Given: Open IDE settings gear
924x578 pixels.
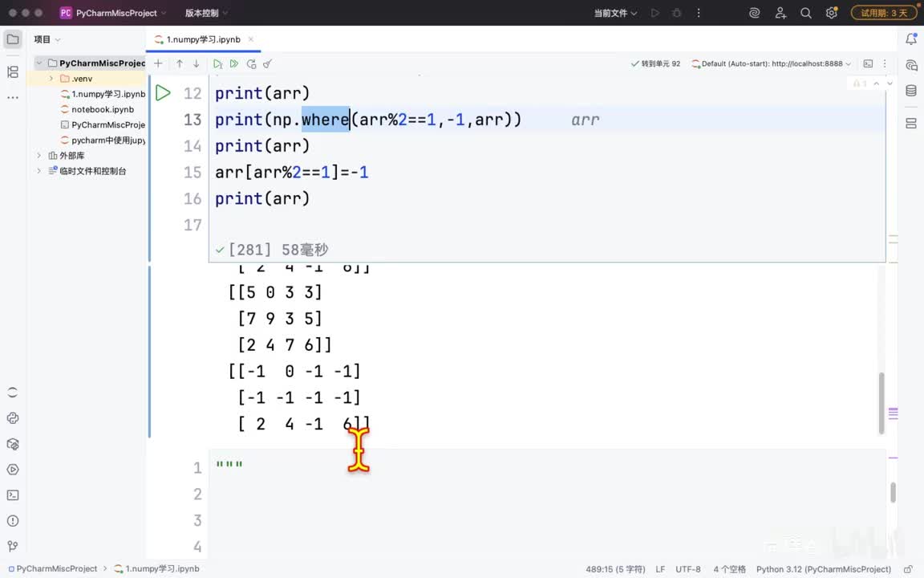Looking at the screenshot, I should [x=832, y=13].
